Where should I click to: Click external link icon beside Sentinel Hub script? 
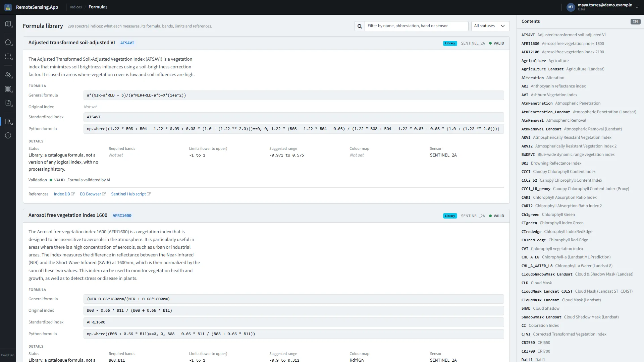(x=149, y=194)
